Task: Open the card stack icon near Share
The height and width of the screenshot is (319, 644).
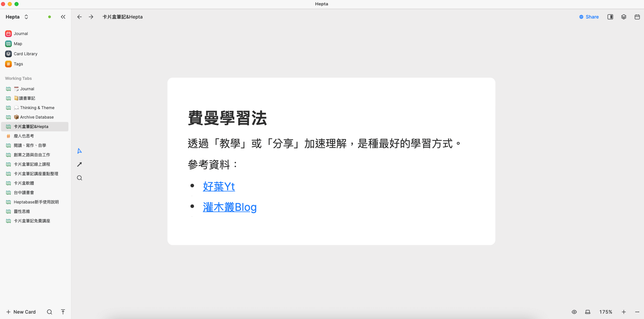Action: coord(624,17)
